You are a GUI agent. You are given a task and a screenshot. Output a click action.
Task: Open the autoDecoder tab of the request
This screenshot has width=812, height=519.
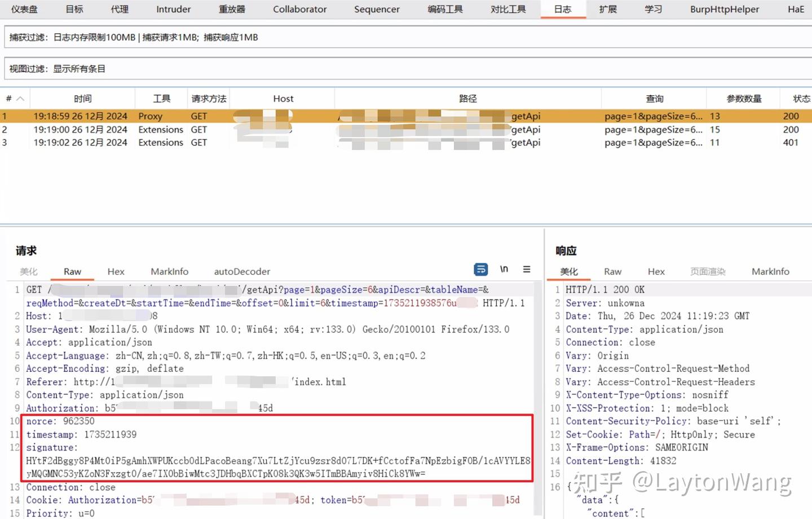(241, 271)
